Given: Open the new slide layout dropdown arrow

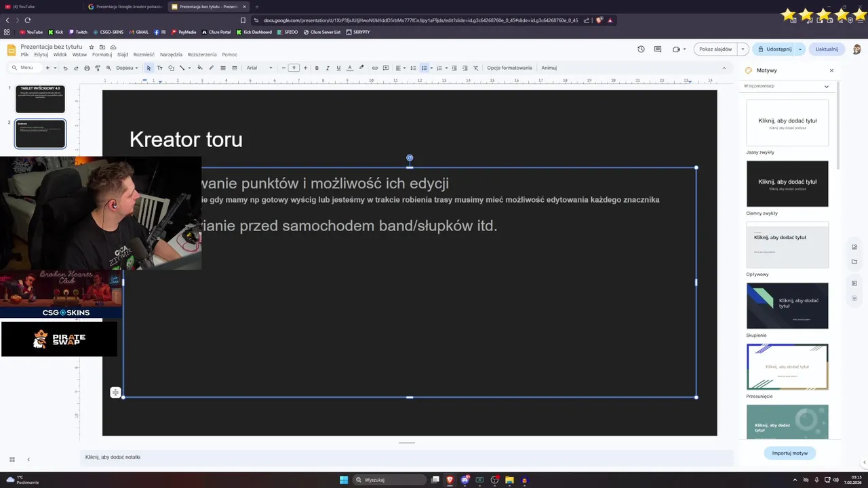Looking at the screenshot, I should 55,68.
